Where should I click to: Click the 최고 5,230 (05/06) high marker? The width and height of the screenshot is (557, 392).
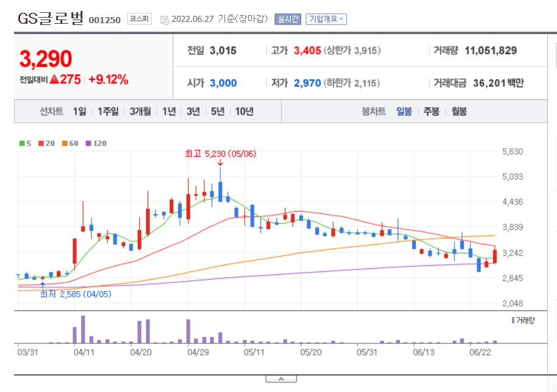(220, 154)
